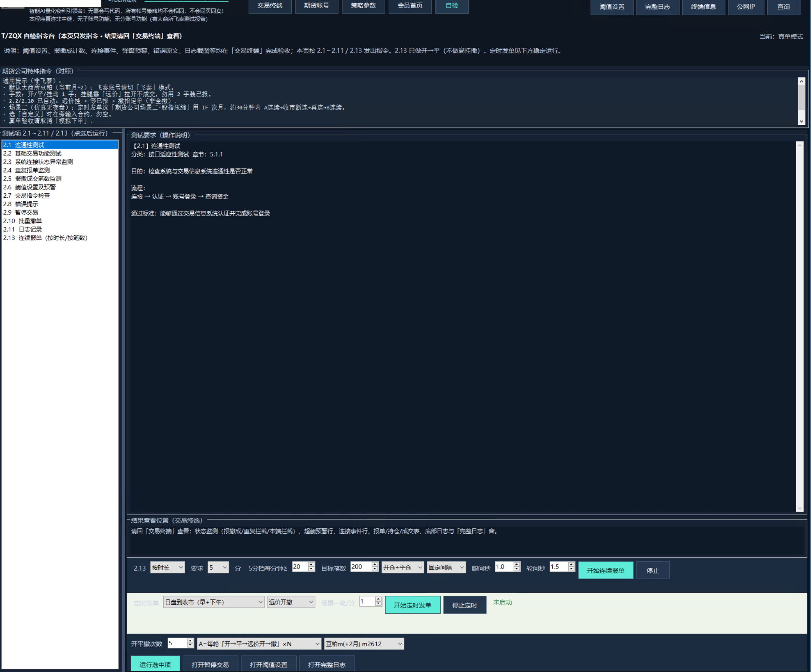Click the 开始定时发单 button
This screenshot has width=811, height=672.
[x=413, y=605]
